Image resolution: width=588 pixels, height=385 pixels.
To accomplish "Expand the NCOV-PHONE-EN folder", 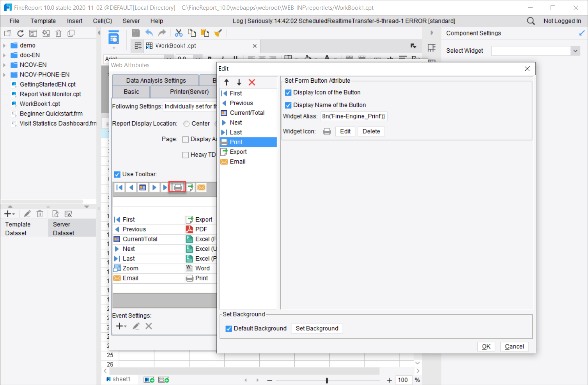I will [x=4, y=75].
